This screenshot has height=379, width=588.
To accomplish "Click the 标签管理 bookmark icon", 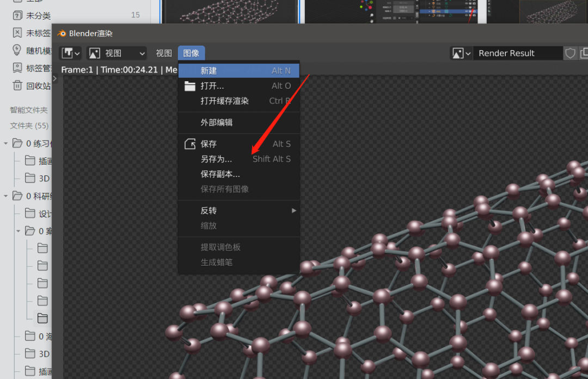I will (17, 68).
